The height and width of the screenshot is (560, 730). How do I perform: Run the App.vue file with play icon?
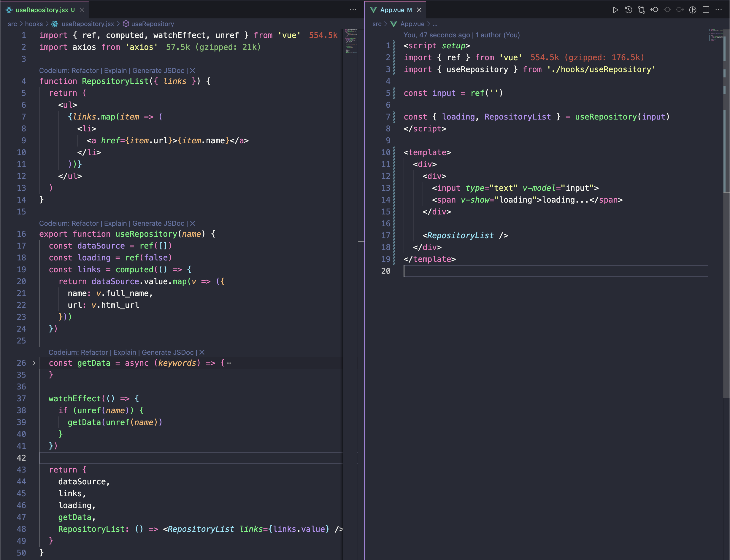click(x=615, y=10)
